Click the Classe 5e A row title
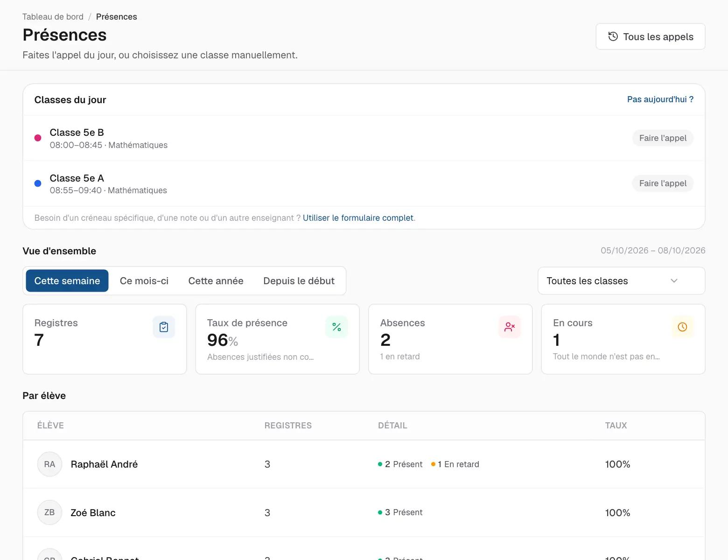 click(x=77, y=178)
